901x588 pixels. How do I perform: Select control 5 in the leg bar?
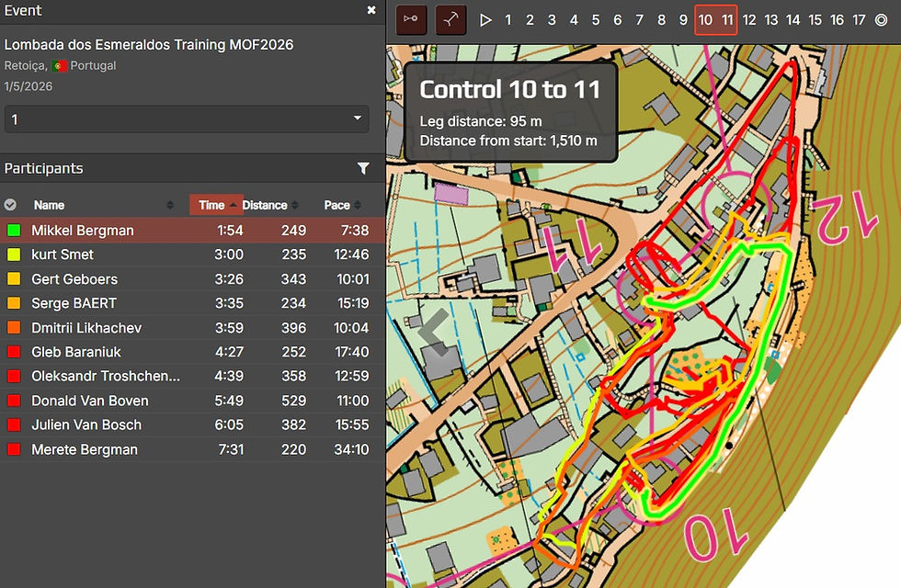[596, 19]
